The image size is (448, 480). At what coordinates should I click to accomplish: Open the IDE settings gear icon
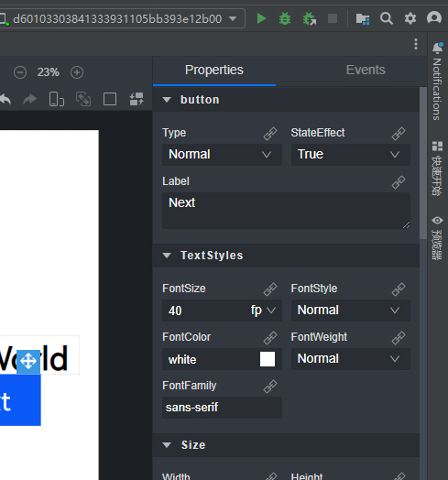tap(410, 18)
